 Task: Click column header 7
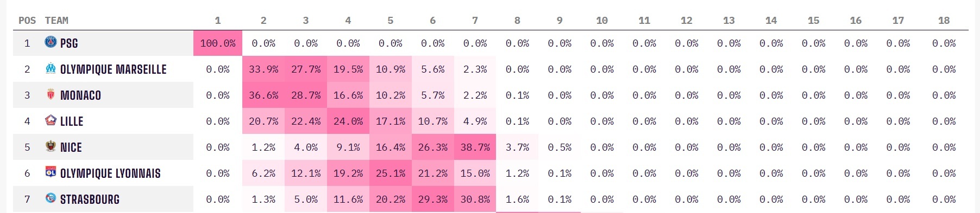(x=475, y=21)
